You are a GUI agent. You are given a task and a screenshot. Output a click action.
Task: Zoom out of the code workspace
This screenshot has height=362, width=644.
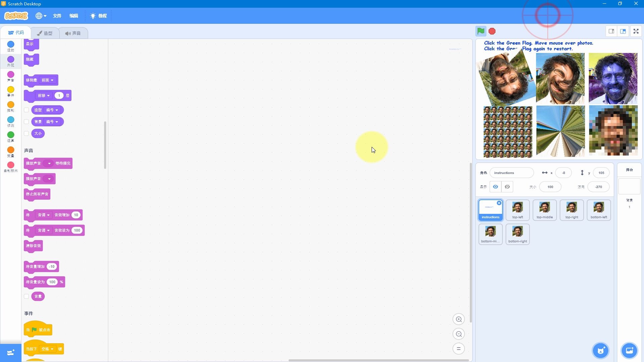pos(459,334)
